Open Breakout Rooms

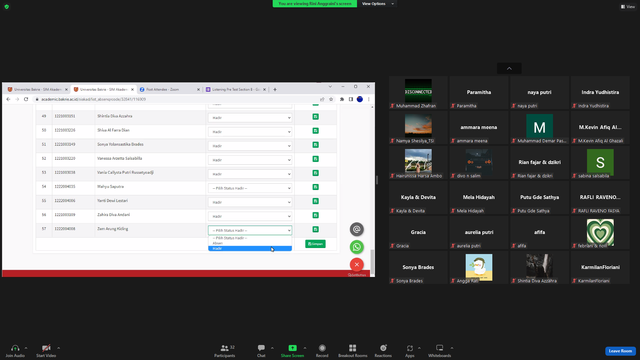coord(353,350)
